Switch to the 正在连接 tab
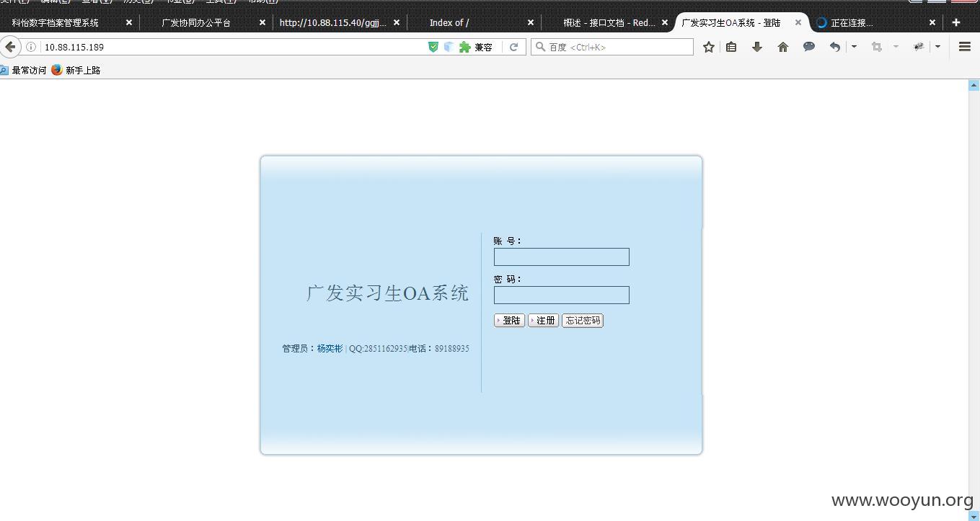 [x=851, y=22]
